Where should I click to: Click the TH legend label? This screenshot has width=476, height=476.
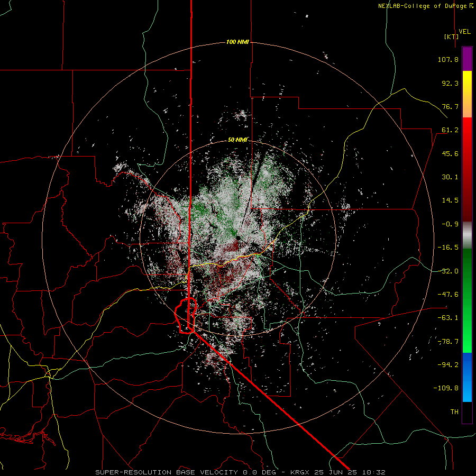click(454, 412)
